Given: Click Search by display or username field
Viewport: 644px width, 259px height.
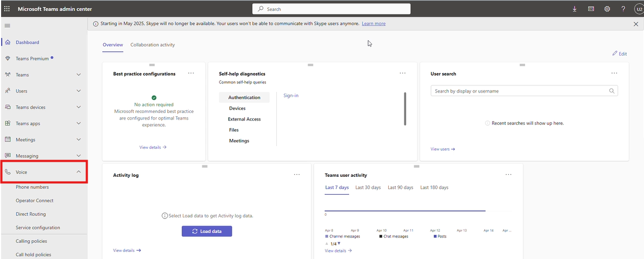Looking at the screenshot, I should pos(524,91).
